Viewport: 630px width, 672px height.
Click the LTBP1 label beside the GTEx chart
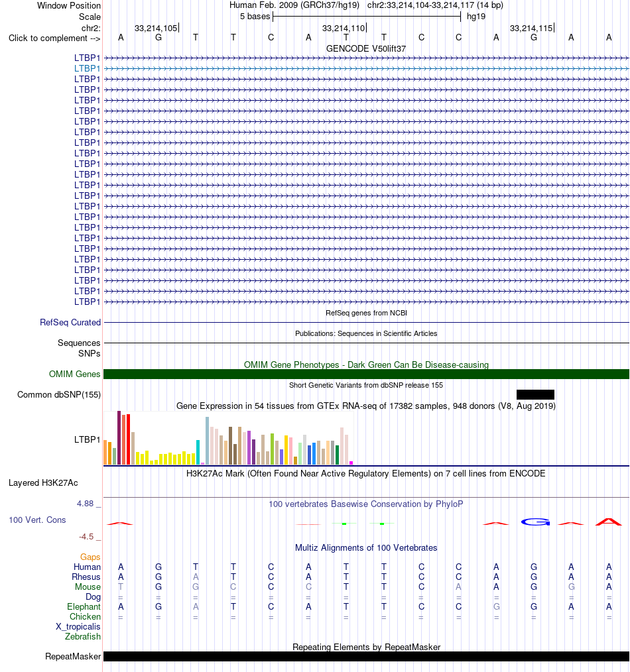87,439
